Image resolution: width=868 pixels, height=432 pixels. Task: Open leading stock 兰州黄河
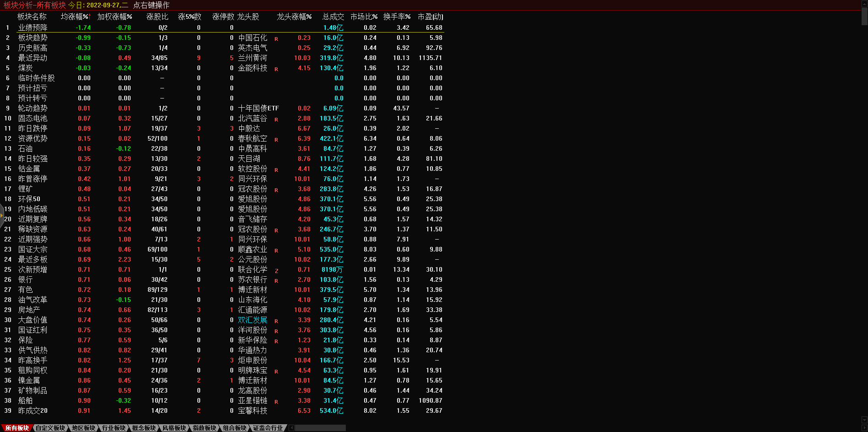click(x=252, y=58)
